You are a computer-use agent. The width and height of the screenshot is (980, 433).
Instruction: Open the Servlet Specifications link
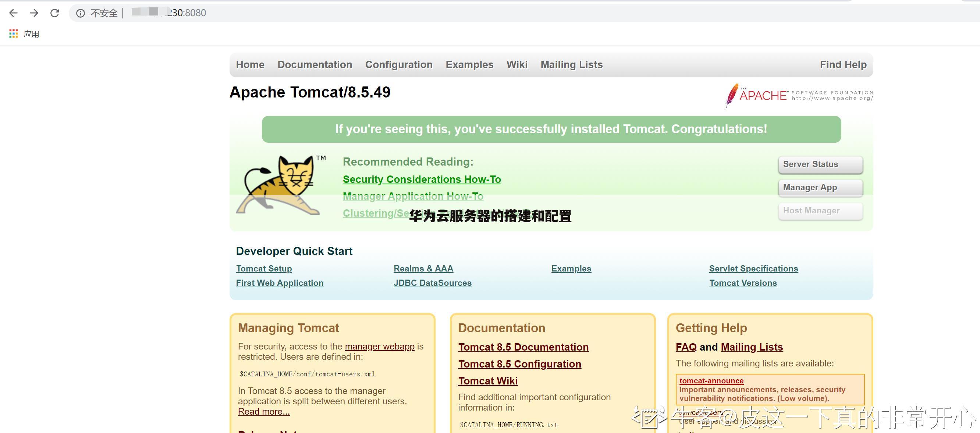click(x=753, y=269)
